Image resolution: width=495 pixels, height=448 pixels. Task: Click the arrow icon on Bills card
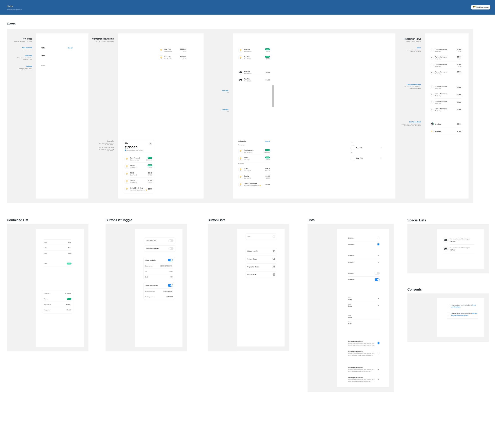click(x=150, y=144)
